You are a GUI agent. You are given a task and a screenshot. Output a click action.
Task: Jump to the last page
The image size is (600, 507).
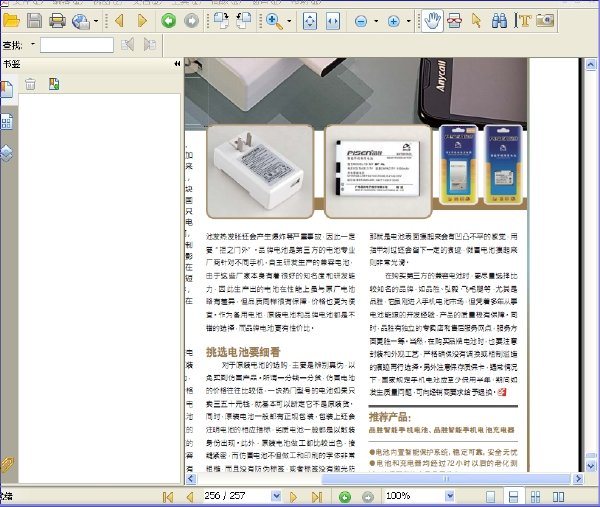[316, 497]
